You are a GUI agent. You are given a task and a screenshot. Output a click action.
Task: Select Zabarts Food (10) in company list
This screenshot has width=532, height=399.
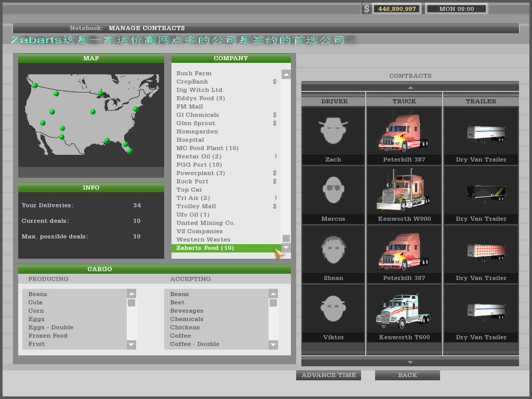point(205,248)
